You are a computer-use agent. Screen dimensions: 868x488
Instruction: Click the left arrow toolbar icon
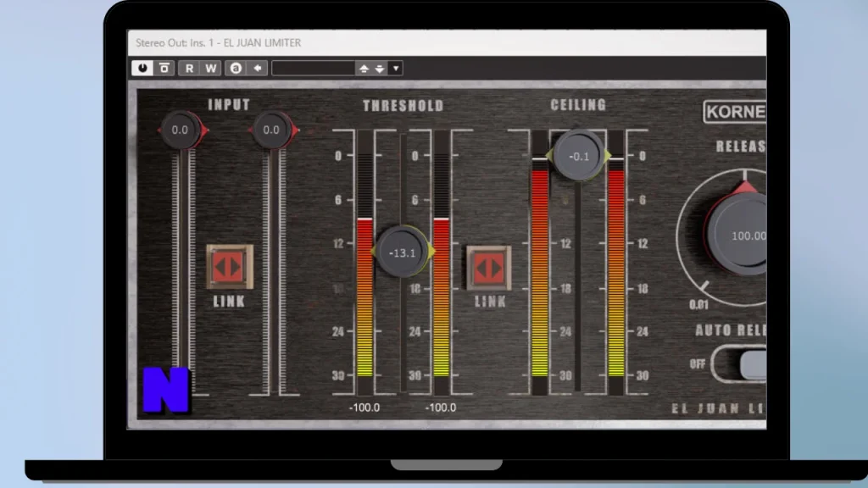pos(258,68)
